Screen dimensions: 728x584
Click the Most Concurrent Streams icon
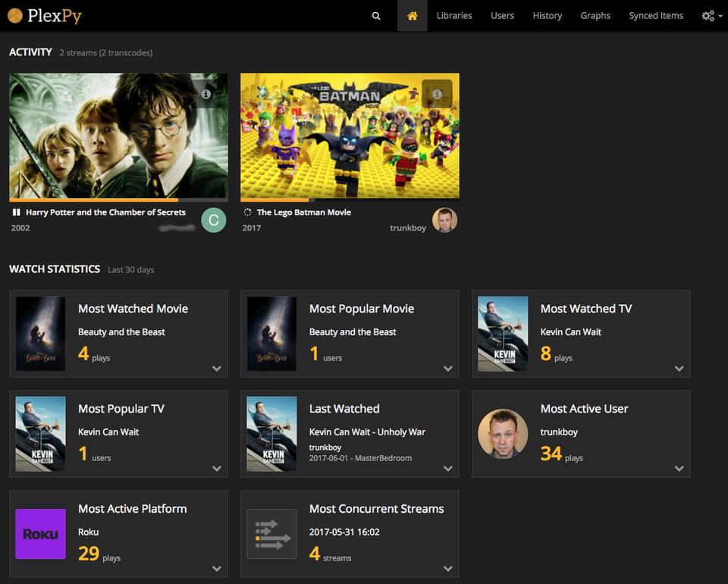pyautogui.click(x=271, y=534)
